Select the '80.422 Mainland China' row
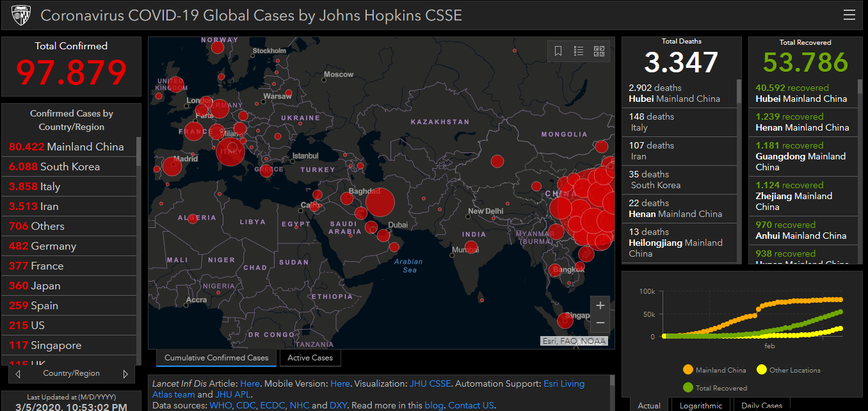Screen dimensions: 868x411 coord(69,147)
